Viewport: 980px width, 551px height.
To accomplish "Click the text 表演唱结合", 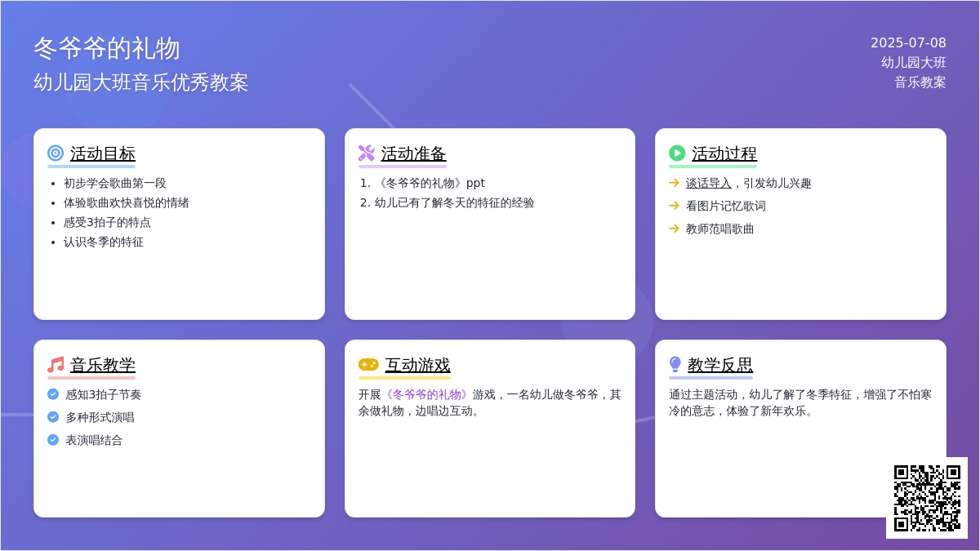I will tap(95, 440).
